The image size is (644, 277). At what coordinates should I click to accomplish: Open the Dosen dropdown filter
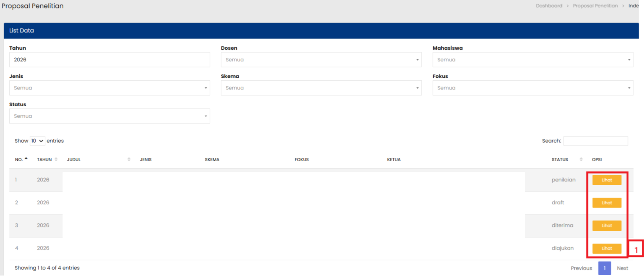tap(321, 60)
